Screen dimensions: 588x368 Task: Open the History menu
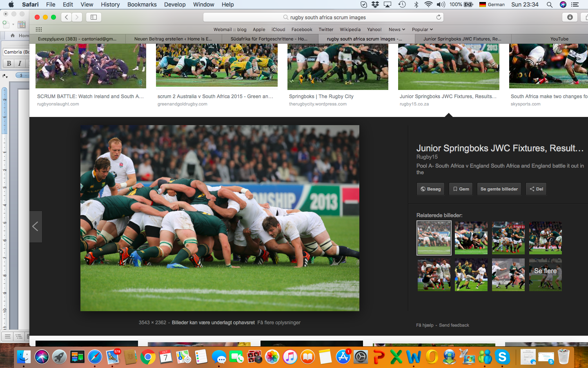tap(110, 4)
